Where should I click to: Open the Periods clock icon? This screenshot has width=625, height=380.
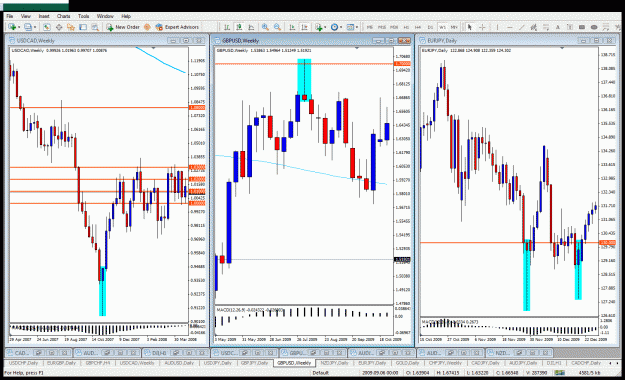pos(334,27)
